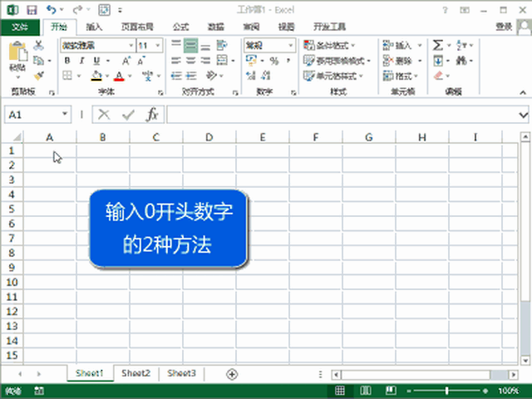Increase decimal places

coord(251,76)
